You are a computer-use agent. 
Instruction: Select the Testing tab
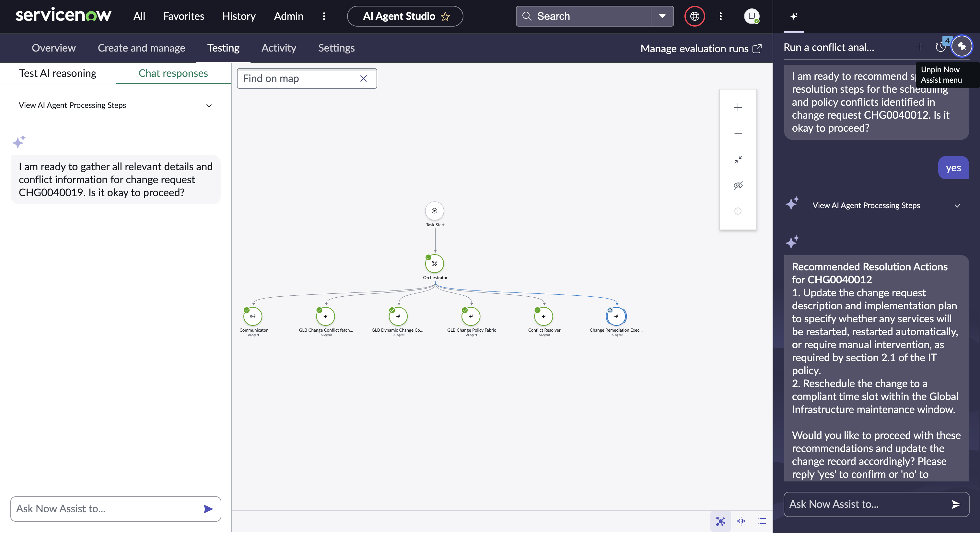223,48
